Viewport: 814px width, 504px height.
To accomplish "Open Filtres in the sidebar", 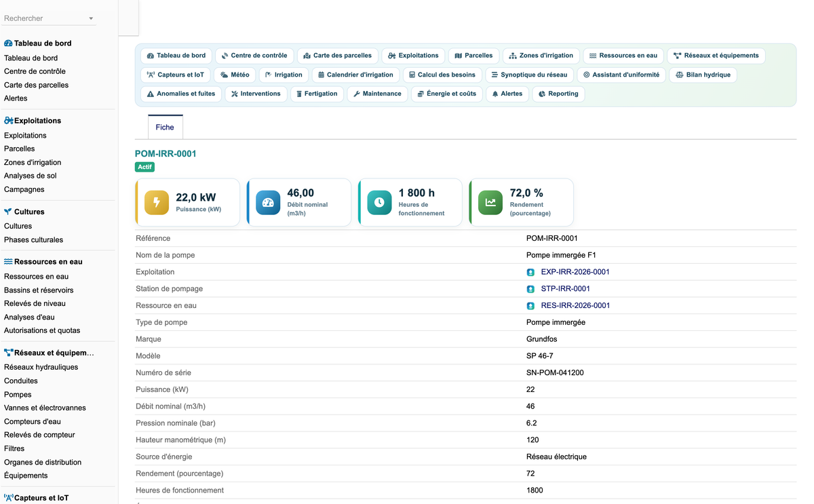I will coord(14,449).
